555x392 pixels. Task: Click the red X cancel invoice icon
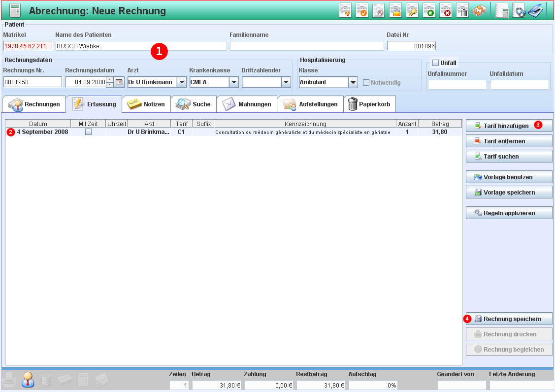pos(446,11)
